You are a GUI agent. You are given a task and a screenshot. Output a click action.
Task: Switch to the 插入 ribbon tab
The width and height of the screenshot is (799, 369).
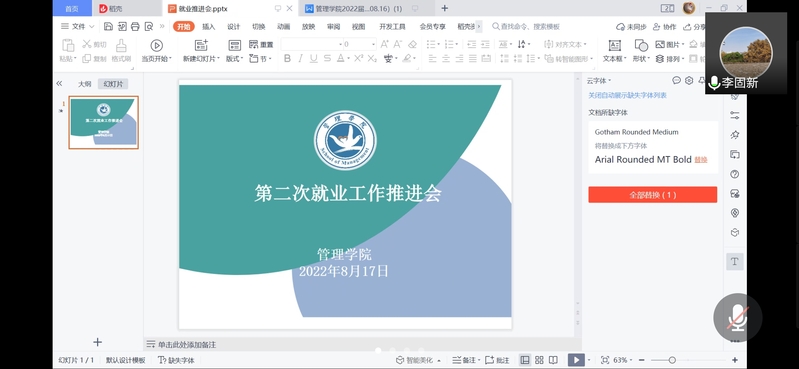click(x=208, y=27)
